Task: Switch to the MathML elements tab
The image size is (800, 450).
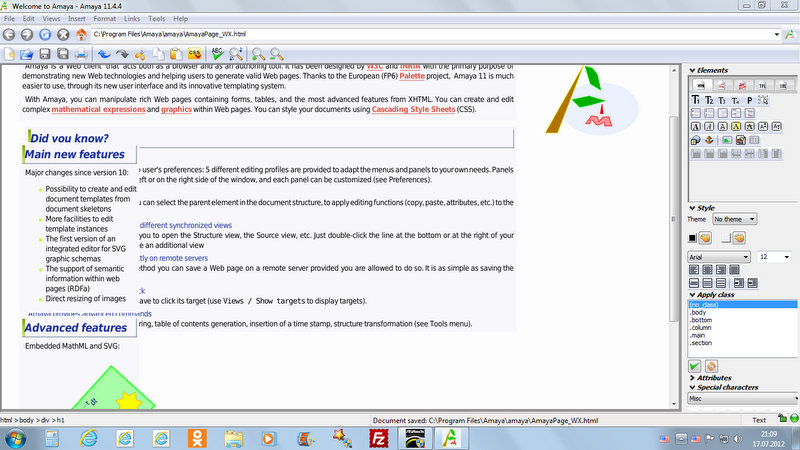Action: pyautogui.click(x=721, y=85)
